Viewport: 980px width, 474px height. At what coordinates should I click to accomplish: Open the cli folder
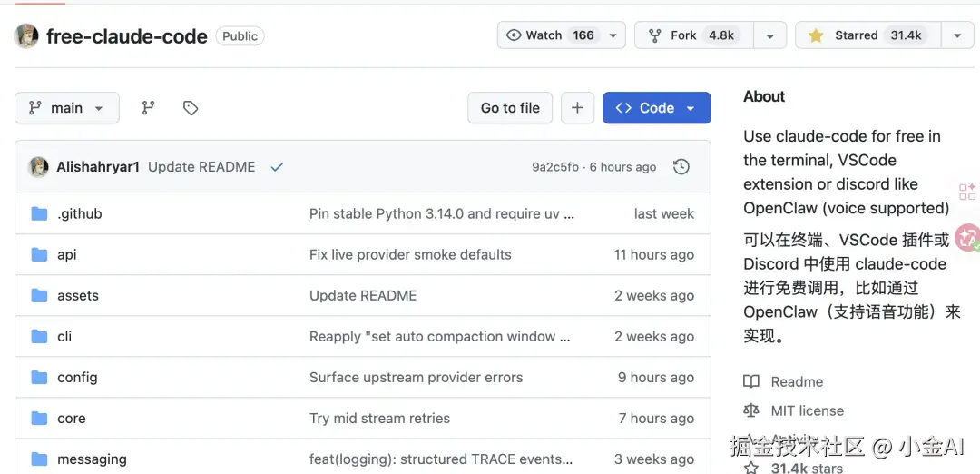[x=64, y=336]
